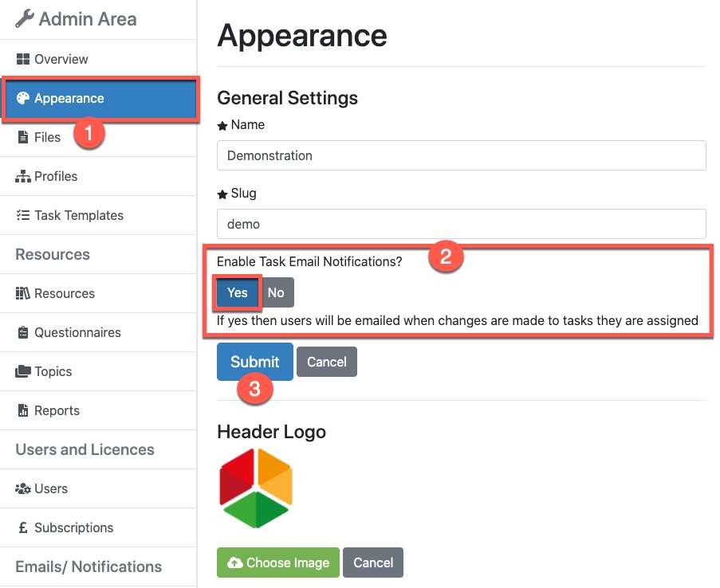
Task: Click the header logo thumbnail
Action: click(x=256, y=488)
